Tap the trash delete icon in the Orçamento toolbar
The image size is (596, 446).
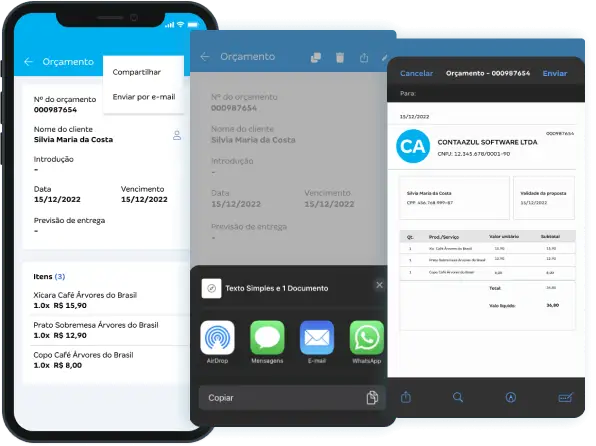pyautogui.click(x=340, y=57)
